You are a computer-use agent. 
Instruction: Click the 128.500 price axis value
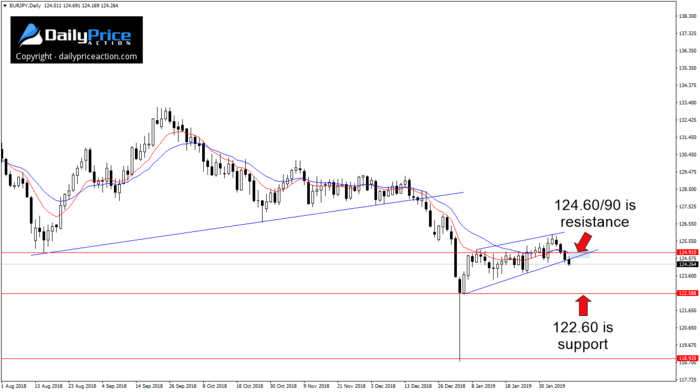[x=688, y=189]
